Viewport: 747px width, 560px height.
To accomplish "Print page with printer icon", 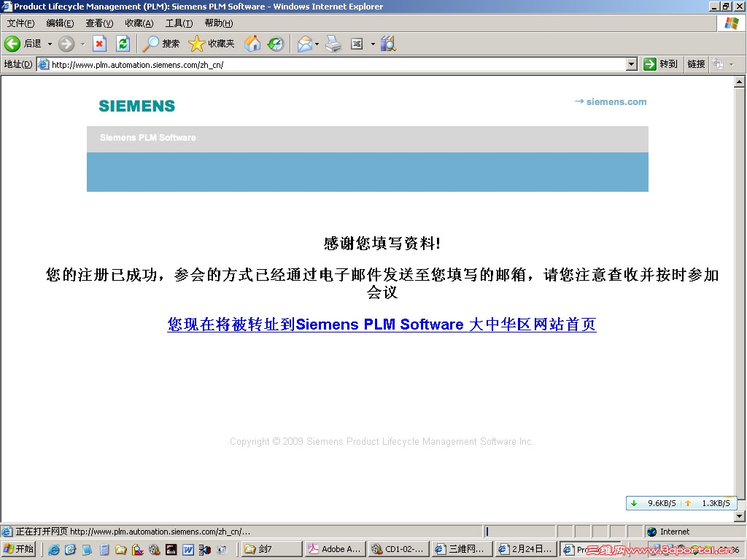I will pos(333,44).
